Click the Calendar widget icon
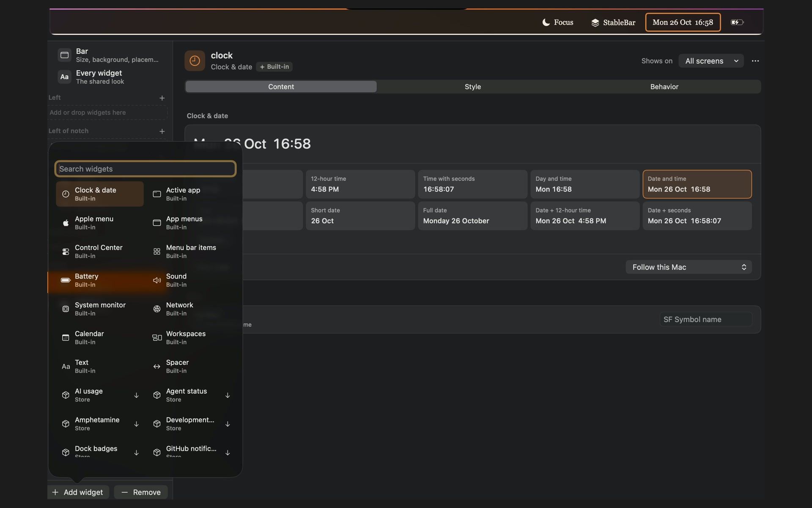The height and width of the screenshot is (508, 812). coord(66,338)
